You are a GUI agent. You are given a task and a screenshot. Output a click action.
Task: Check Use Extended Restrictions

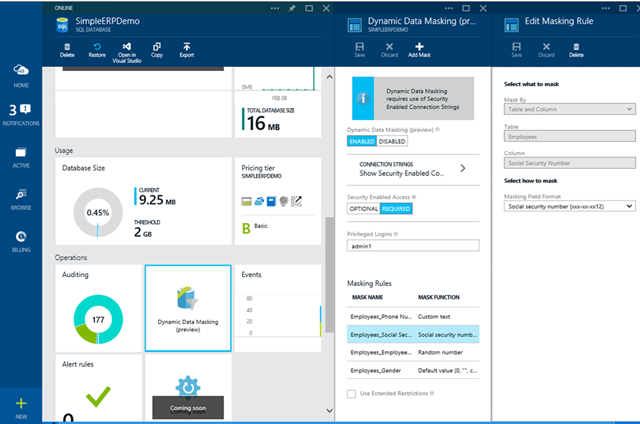(x=351, y=394)
